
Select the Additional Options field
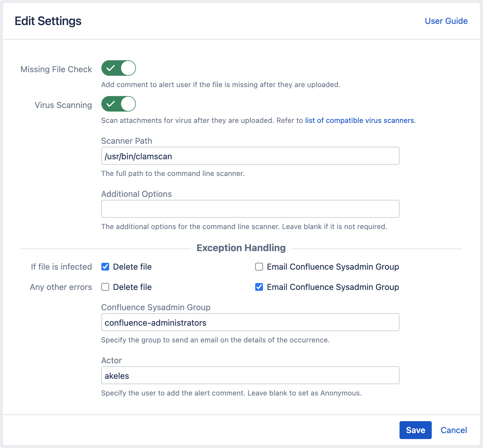(250, 209)
